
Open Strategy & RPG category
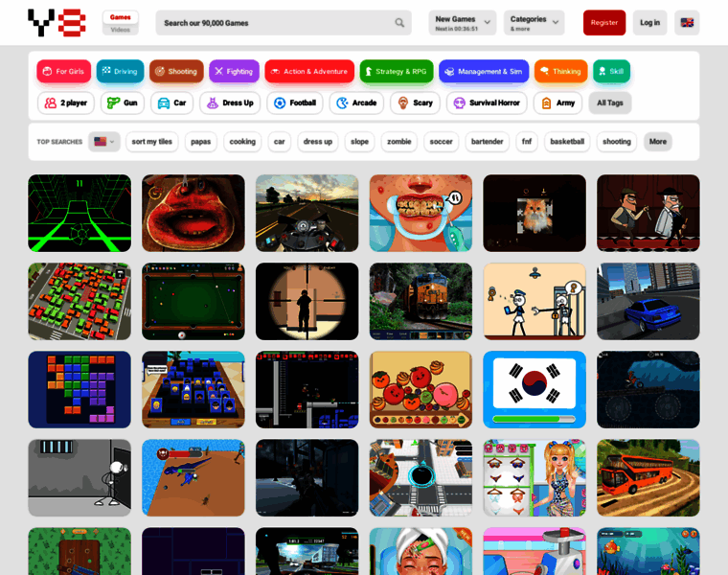(x=396, y=72)
